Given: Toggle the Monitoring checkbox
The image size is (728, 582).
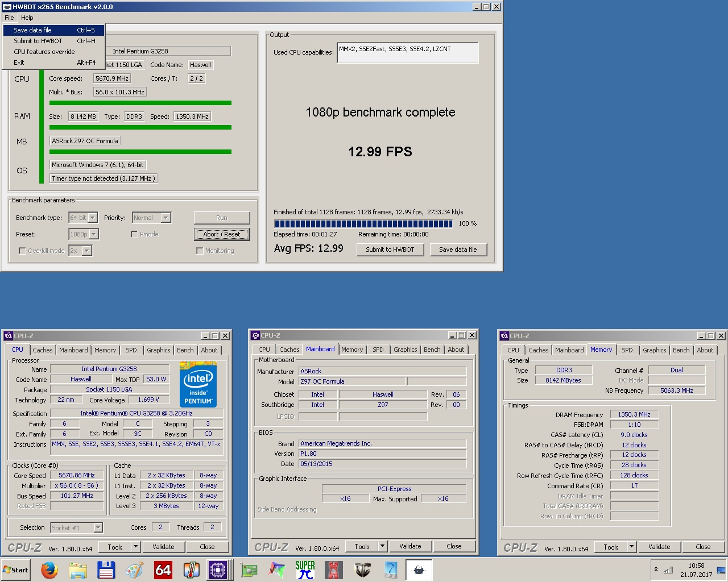Looking at the screenshot, I should [200, 251].
